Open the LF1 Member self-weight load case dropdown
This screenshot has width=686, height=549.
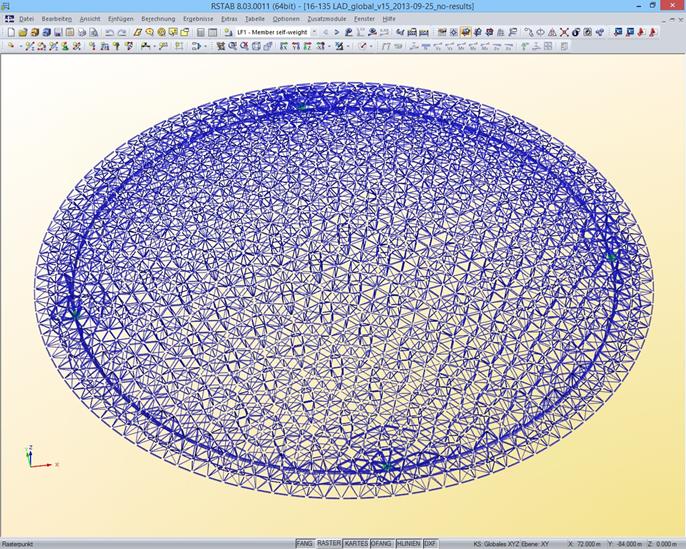314,32
